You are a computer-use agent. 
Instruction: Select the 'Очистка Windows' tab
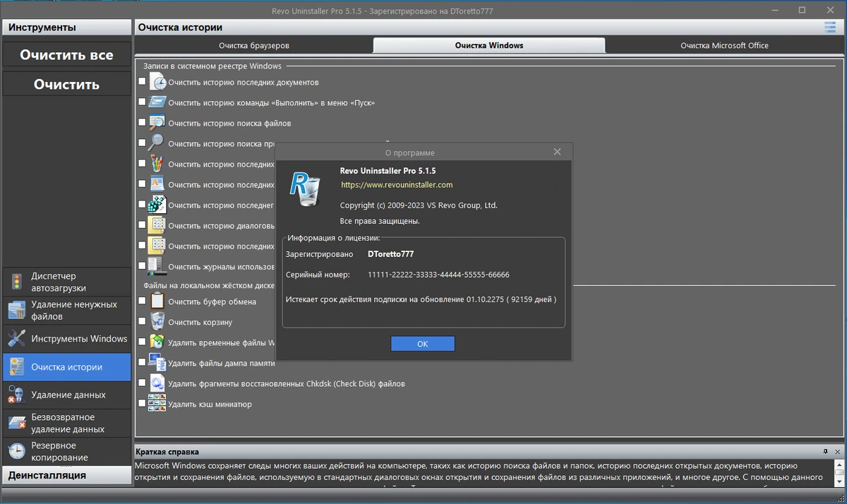pyautogui.click(x=489, y=45)
